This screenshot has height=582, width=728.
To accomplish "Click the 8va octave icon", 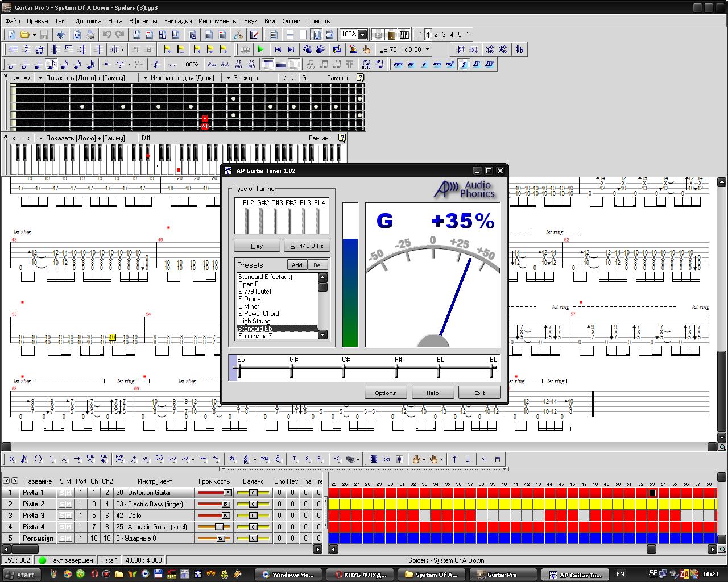I will (x=212, y=64).
